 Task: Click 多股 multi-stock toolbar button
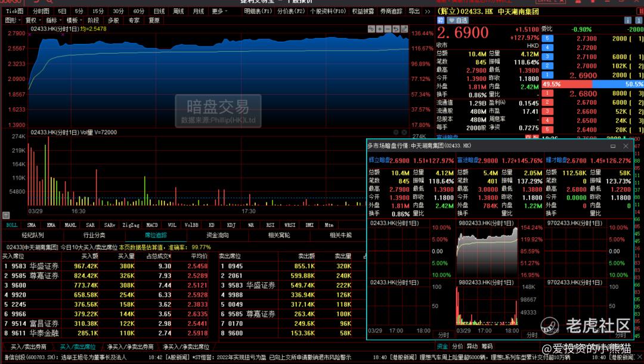click(x=113, y=20)
